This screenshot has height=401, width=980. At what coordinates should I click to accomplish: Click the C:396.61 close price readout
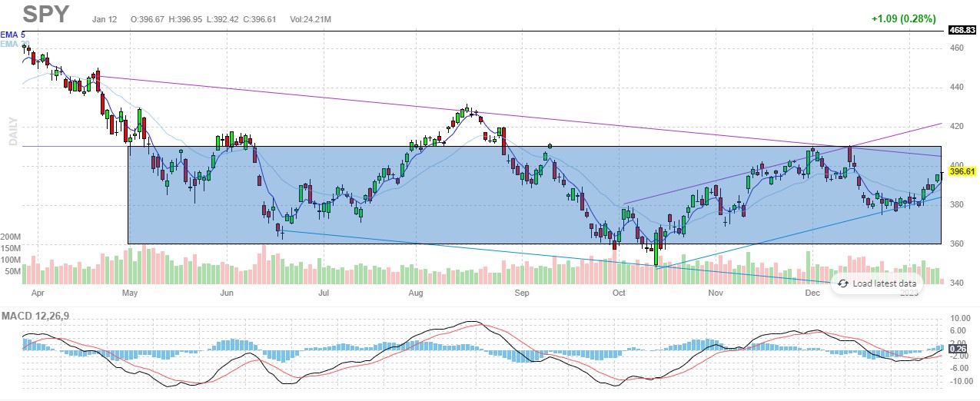[257, 17]
